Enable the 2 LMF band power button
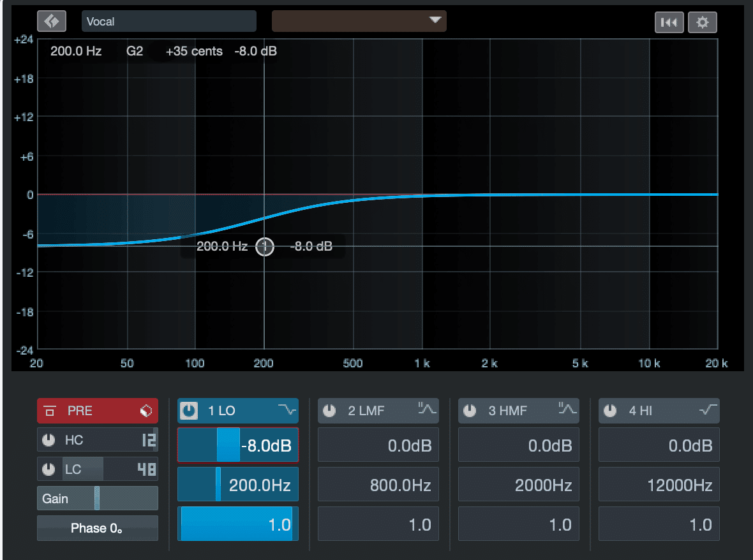Image resolution: width=753 pixels, height=560 pixels. tap(328, 411)
